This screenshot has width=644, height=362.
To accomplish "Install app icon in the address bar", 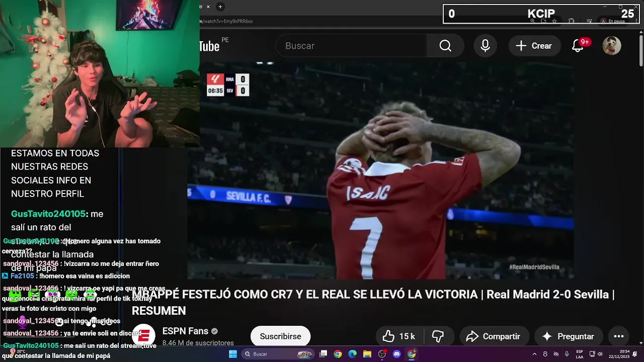I will coord(543,21).
